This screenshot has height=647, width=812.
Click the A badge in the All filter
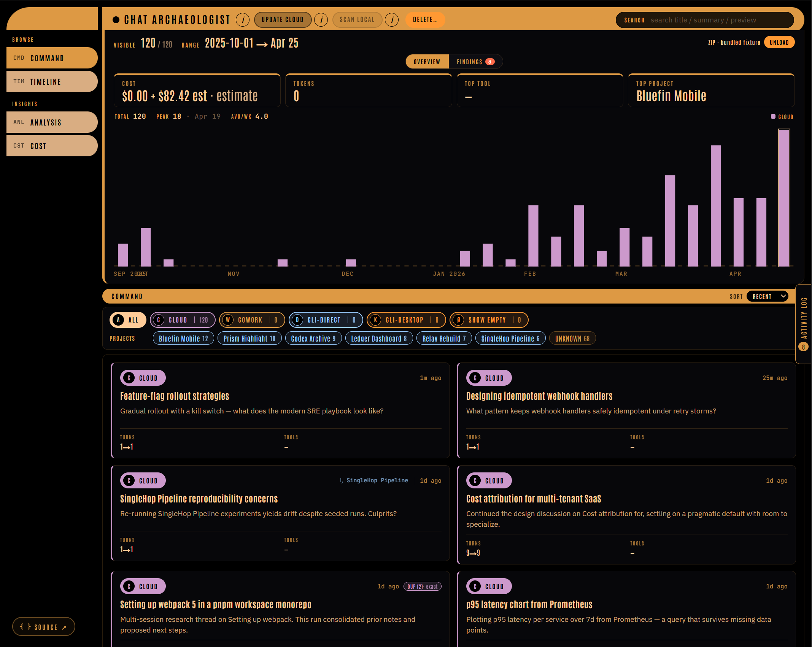coord(119,320)
